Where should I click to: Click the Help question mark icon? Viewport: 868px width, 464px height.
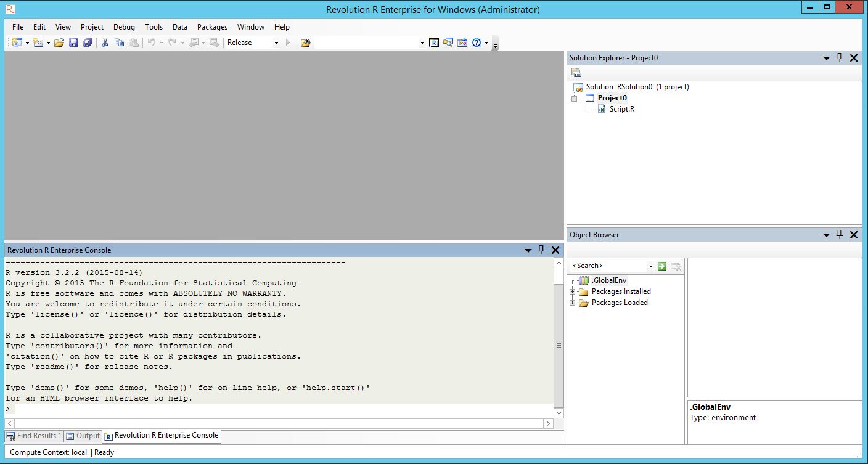(x=477, y=43)
